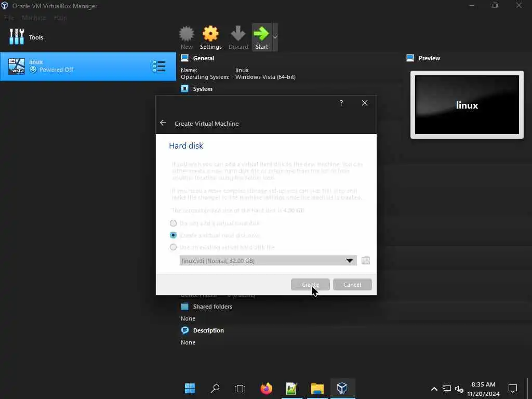
Task: Click the Shared folders heading
Action: pyautogui.click(x=212, y=307)
